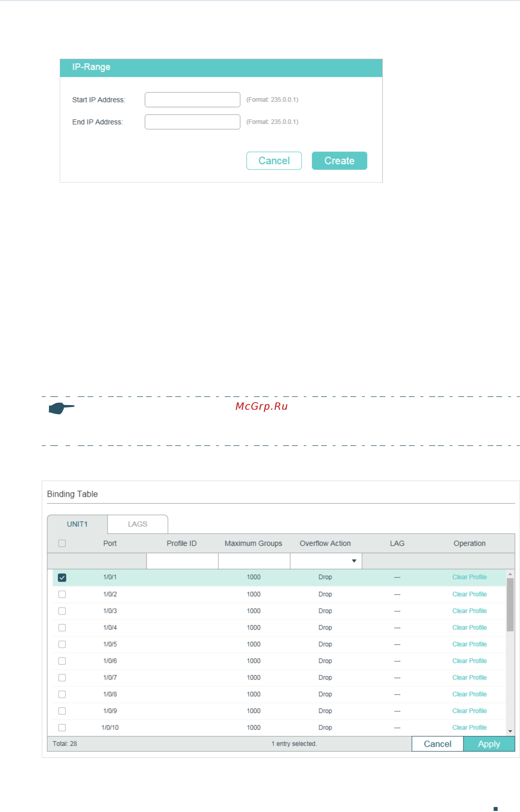
Task: Click the Binding Table vertical scrollbar thumb
Action: point(510,605)
